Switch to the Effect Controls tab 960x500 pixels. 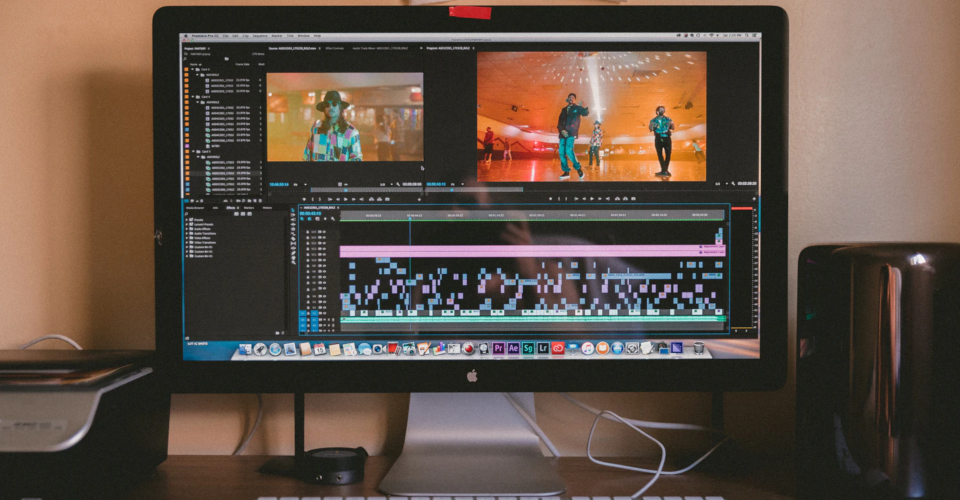(334, 48)
